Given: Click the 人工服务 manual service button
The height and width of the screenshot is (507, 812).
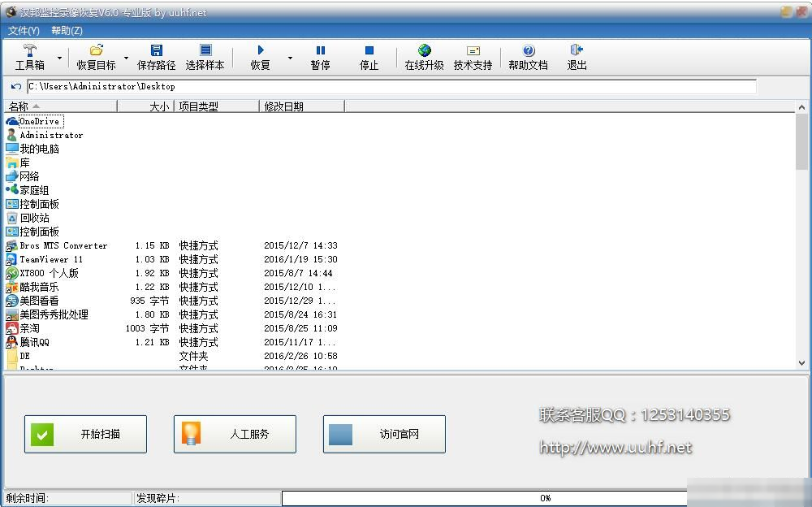Looking at the screenshot, I should click(235, 434).
